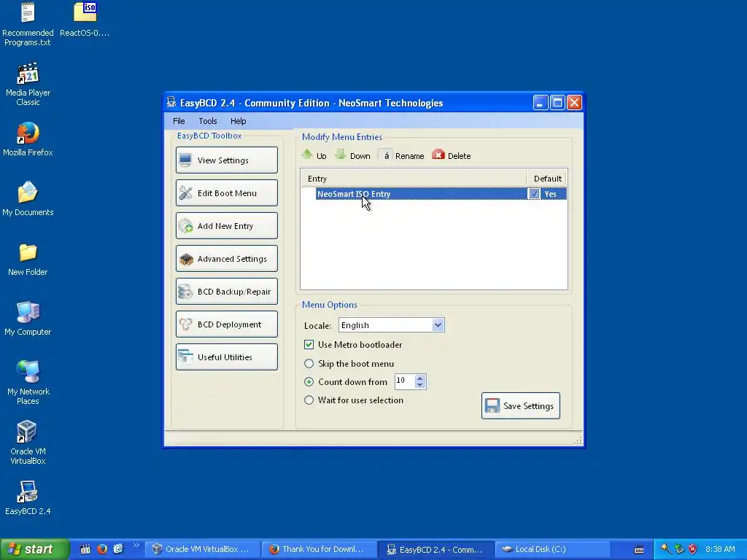Toggle the Default checkbox for NeoSmart entry

[x=534, y=194]
